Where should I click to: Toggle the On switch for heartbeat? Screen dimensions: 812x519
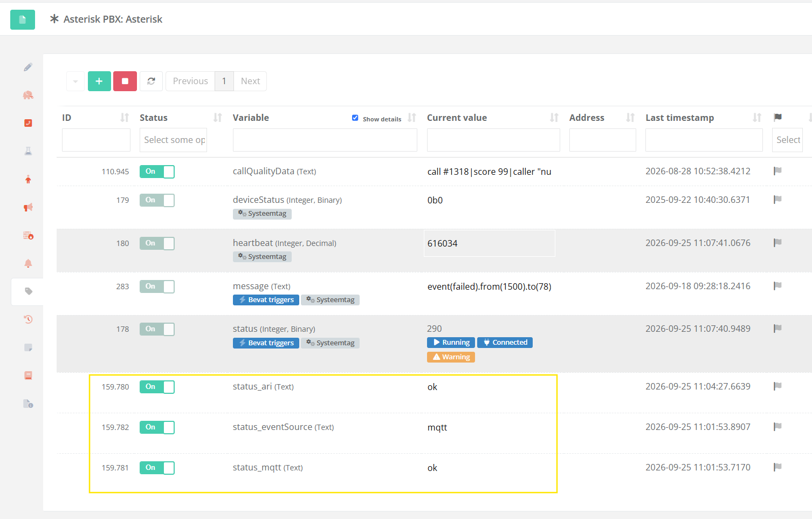(157, 243)
